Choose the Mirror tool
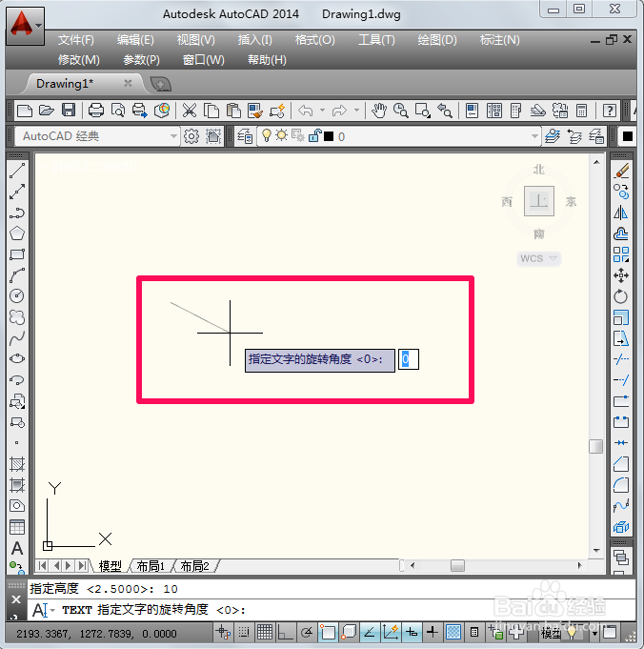 coord(621,213)
